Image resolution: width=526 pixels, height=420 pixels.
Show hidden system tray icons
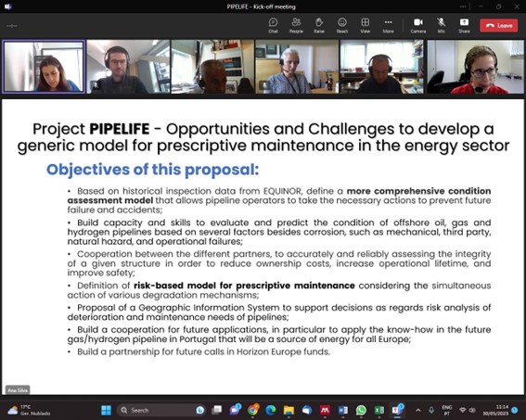(418, 410)
